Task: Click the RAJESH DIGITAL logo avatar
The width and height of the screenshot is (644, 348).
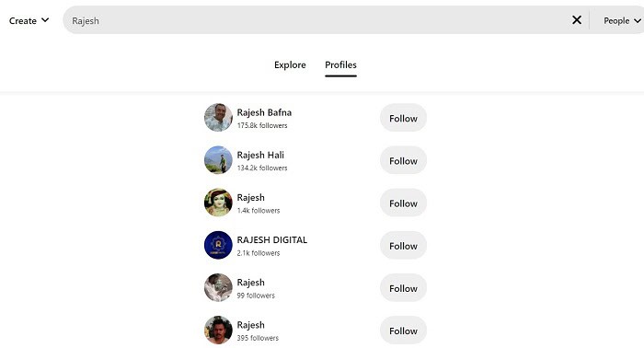Action: pyautogui.click(x=218, y=245)
